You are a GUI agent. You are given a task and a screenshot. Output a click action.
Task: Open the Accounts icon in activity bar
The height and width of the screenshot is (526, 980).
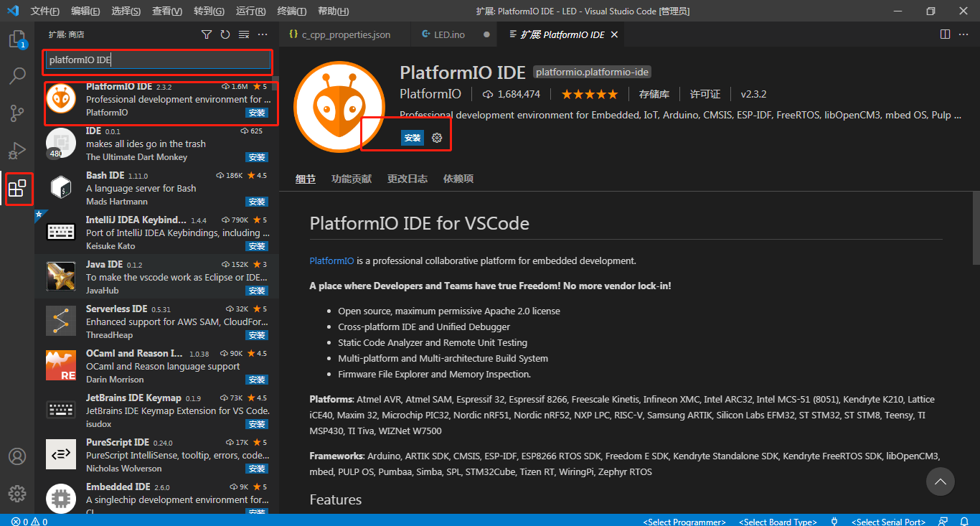(x=17, y=456)
